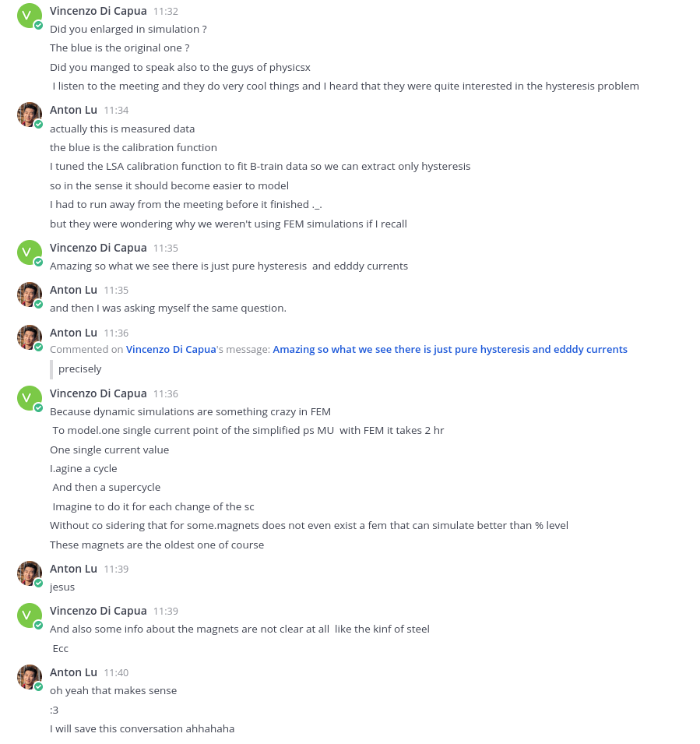Select Anton Lu's avatar on the 11:36 comment
The width and height of the screenshot is (700, 744).
[29, 337]
